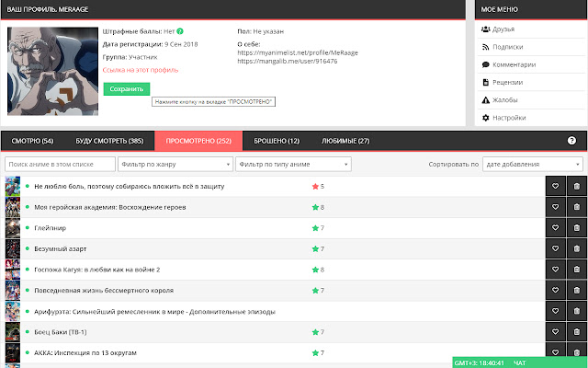588x368 pixels.
Task: Click the green Сохранить button
Action: 127,89
